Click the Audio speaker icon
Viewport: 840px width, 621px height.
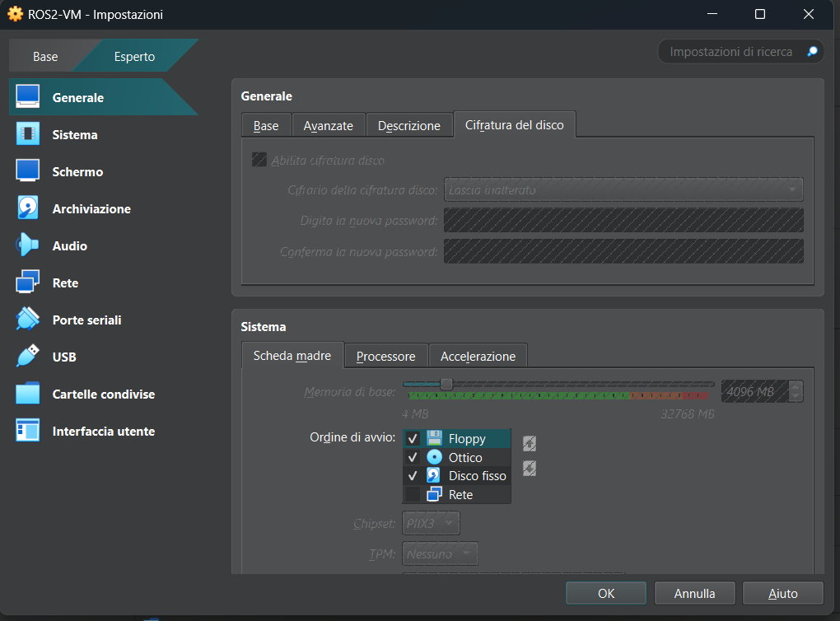pos(27,245)
